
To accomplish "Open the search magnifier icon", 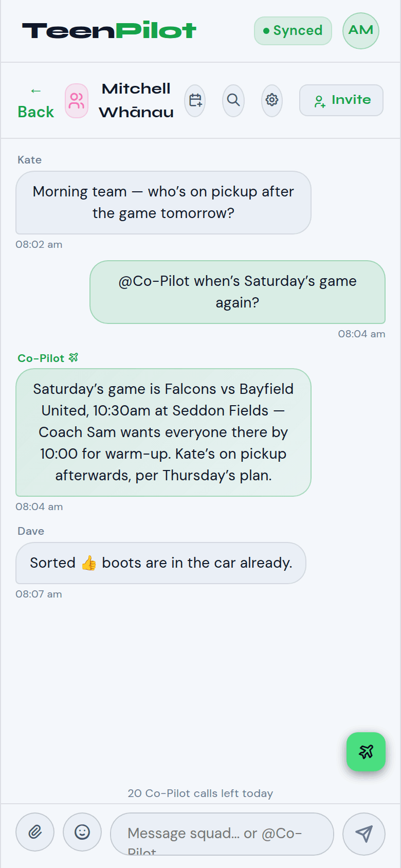I will [233, 100].
